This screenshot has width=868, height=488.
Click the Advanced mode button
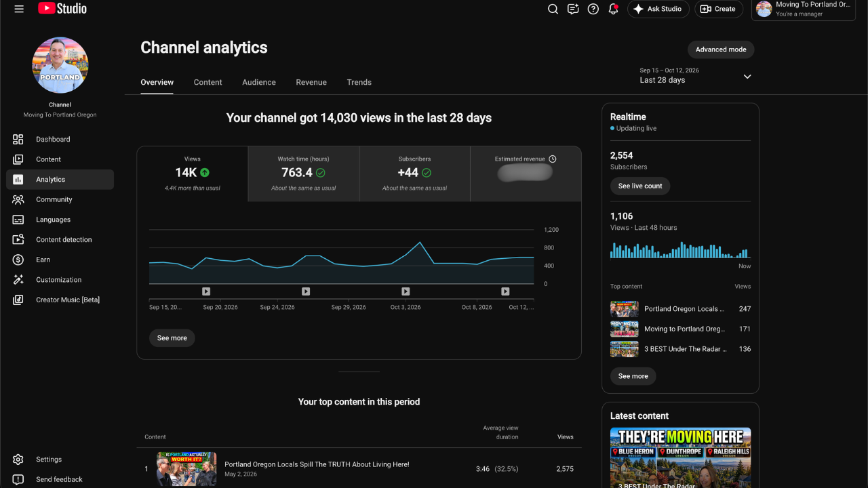tap(721, 49)
